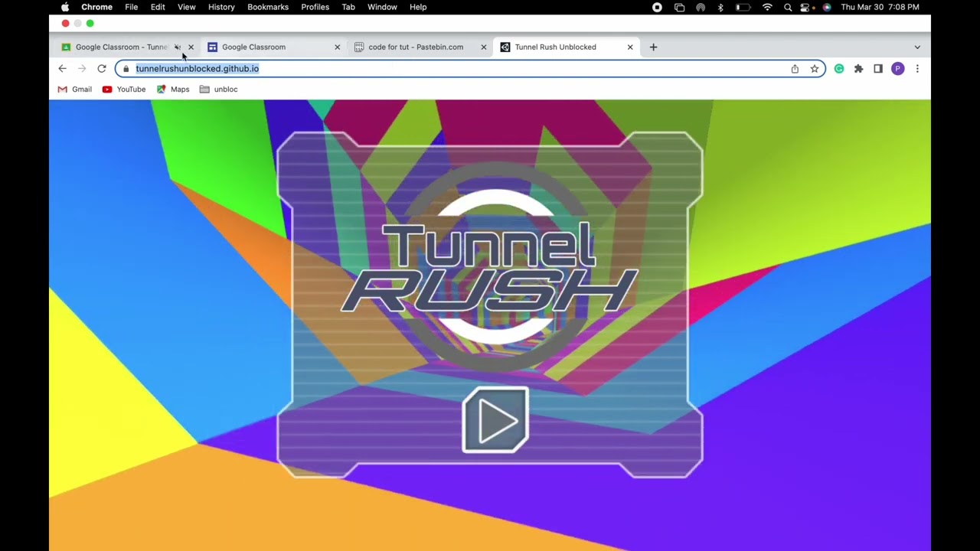This screenshot has height=551, width=980.
Task: Bookmark this page with the star
Action: 815,69
